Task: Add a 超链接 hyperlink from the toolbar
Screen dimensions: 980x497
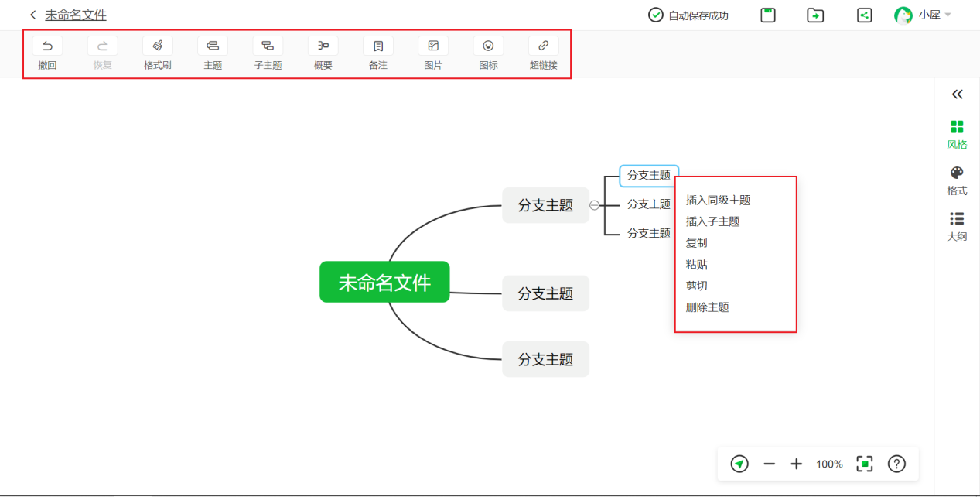Action: (543, 53)
